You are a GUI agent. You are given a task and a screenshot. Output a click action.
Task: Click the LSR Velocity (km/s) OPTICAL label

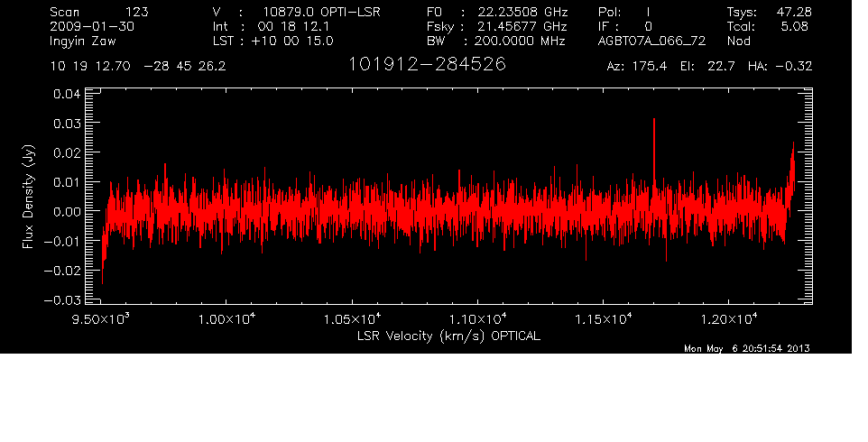point(448,336)
